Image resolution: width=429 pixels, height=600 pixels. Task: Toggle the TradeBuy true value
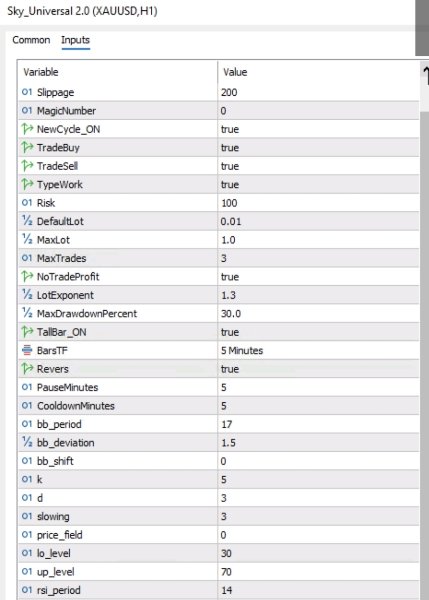tap(318, 148)
